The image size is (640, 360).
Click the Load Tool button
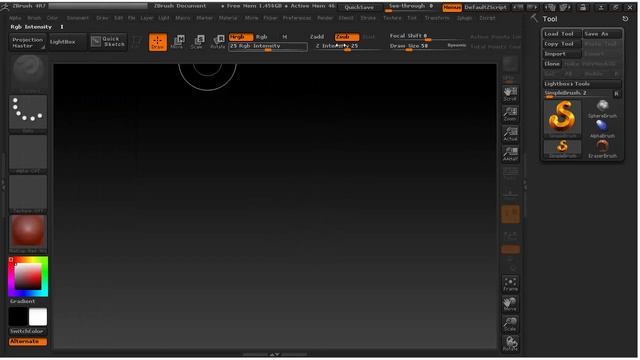[562, 34]
